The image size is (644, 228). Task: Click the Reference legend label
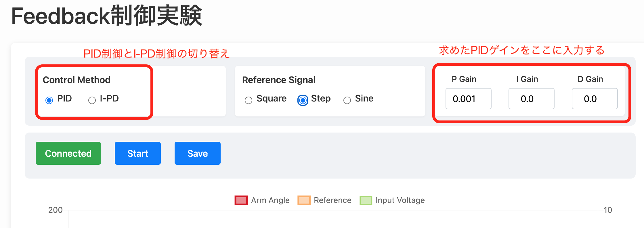[x=332, y=200]
